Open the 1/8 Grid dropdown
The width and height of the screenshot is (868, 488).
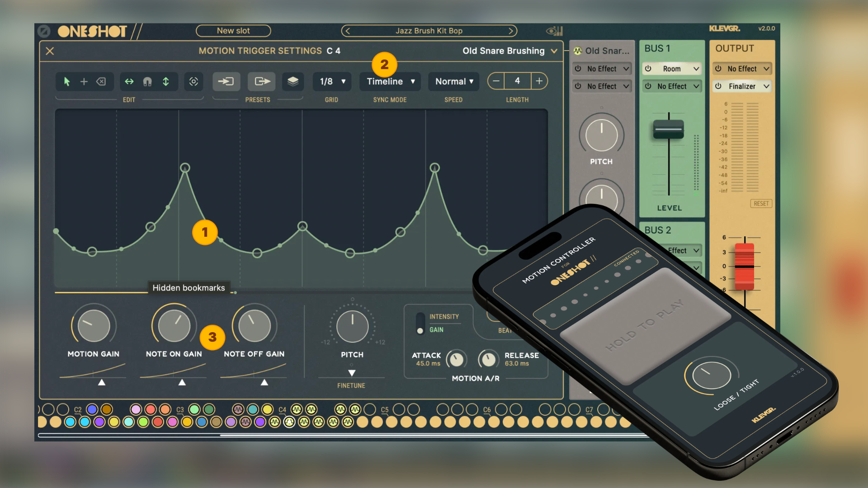tap(332, 81)
